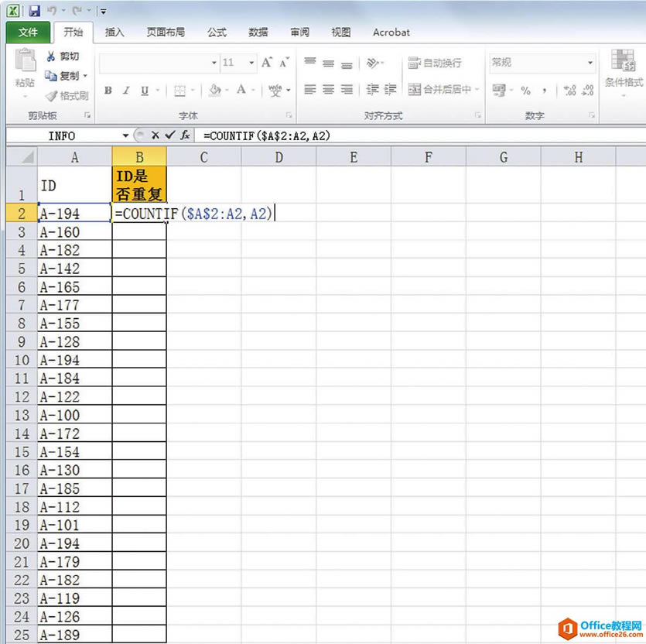646x644 pixels.
Task: Click the Save icon in quick access toolbar
Action: point(35,11)
